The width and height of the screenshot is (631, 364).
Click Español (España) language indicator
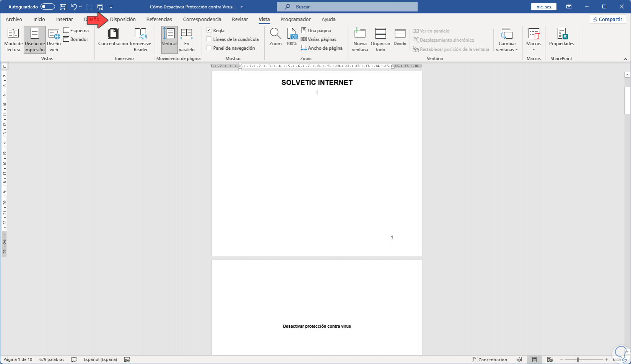[100, 359]
